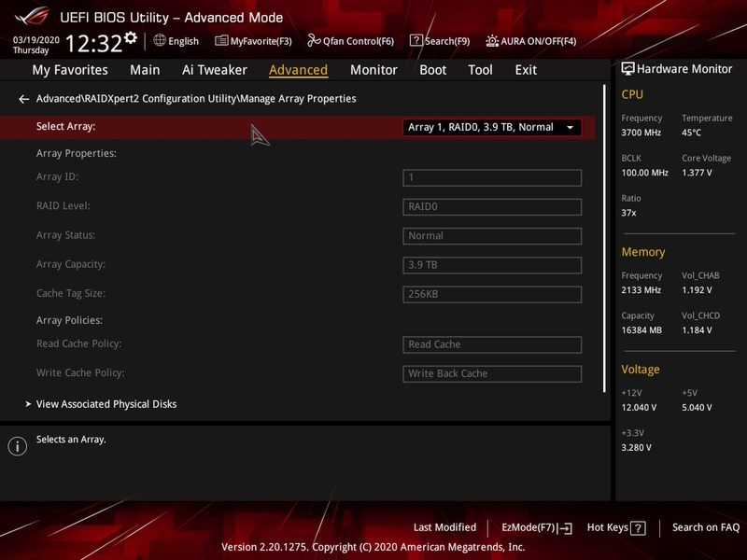Image resolution: width=747 pixels, height=560 pixels.
Task: Switch to the Ai Tweaker tab
Action: pos(215,70)
